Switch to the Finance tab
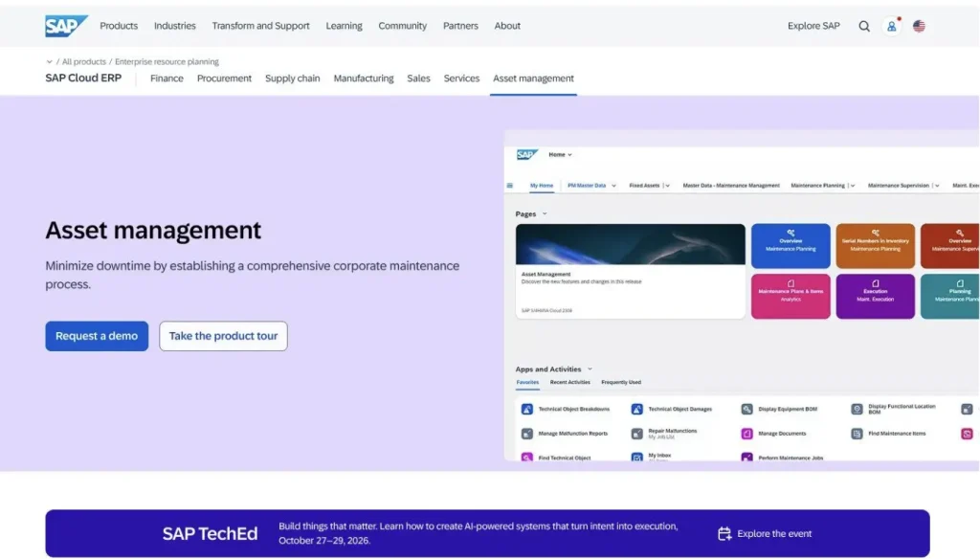 pyautogui.click(x=167, y=78)
